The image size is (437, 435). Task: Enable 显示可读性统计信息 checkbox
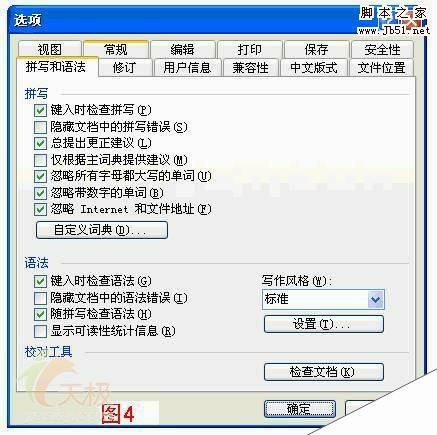40,331
